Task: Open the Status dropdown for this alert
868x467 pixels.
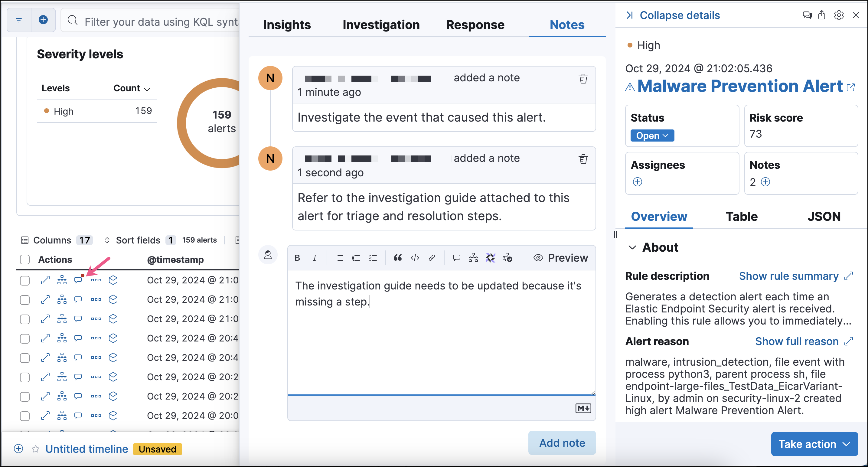Action: click(652, 136)
